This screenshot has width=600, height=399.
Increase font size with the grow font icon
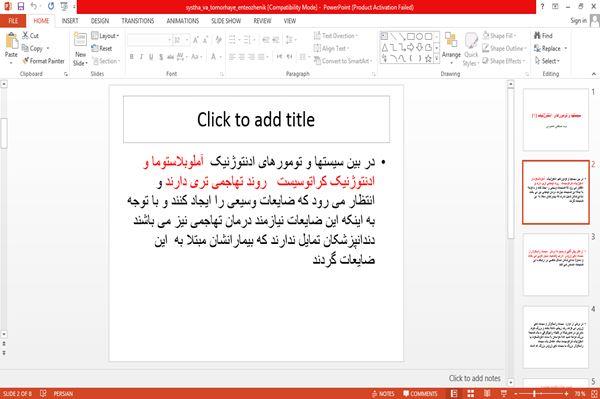pos(196,40)
